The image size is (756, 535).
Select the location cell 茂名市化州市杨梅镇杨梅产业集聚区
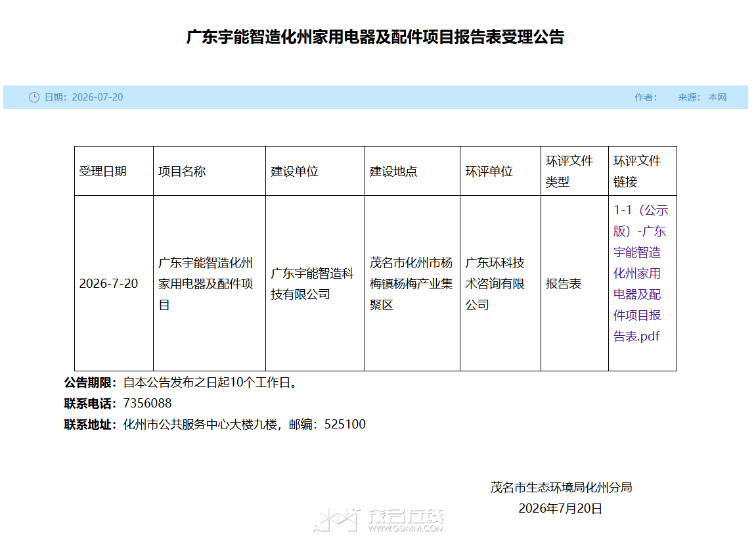click(x=411, y=284)
